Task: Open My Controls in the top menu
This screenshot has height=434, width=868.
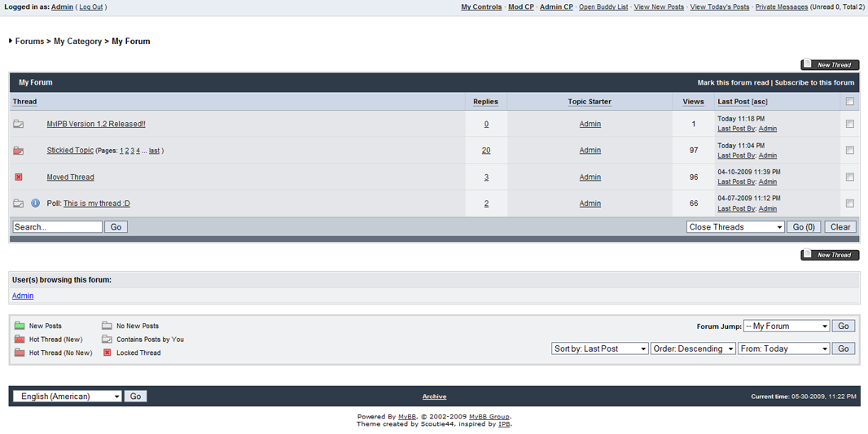Action: coord(481,7)
